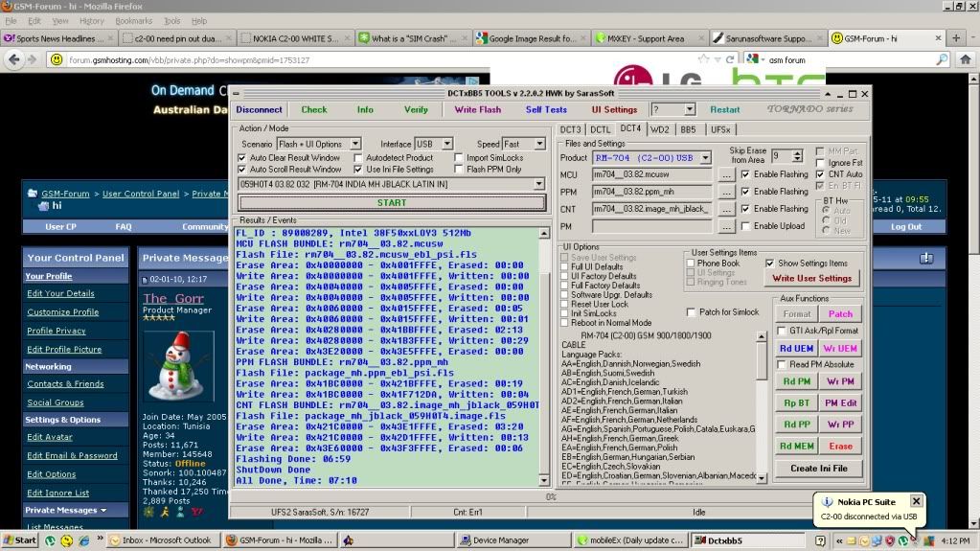Screen dimensions: 980x551
Task: Switch to mobileEx taskbar window
Action: click(x=630, y=540)
